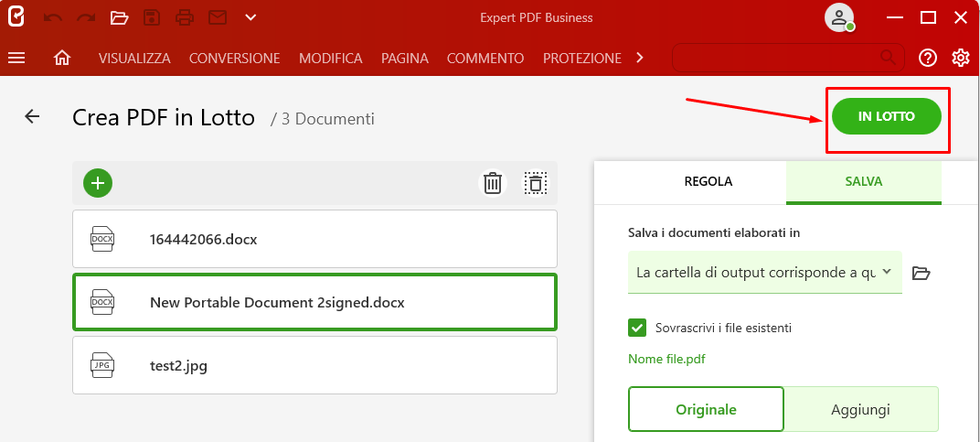Clear all files with dotted trash icon
Screen dimensions: 980x442
[536, 183]
